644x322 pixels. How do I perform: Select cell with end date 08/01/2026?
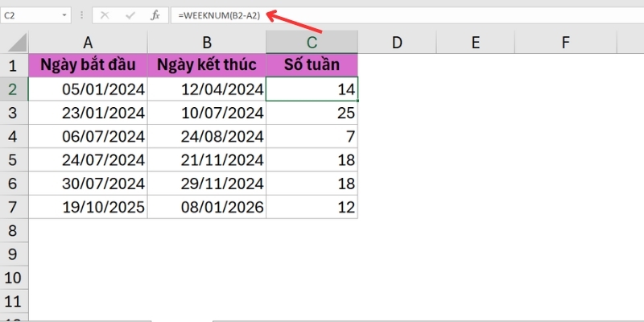206,207
